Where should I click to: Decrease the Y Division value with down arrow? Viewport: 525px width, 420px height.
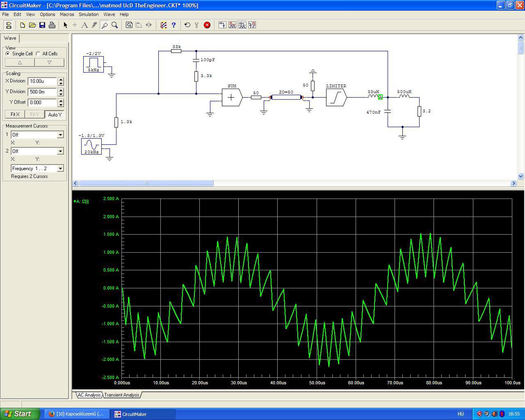click(61, 94)
